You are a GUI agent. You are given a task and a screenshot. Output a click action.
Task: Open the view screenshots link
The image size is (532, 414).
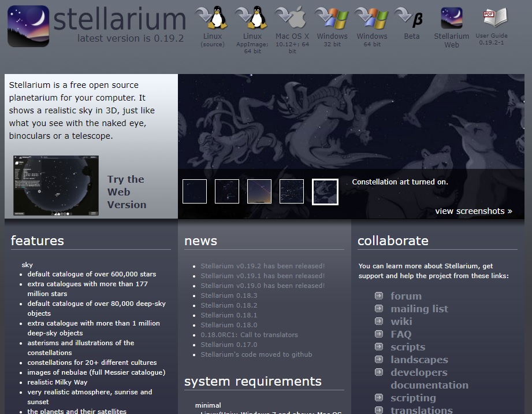474,211
